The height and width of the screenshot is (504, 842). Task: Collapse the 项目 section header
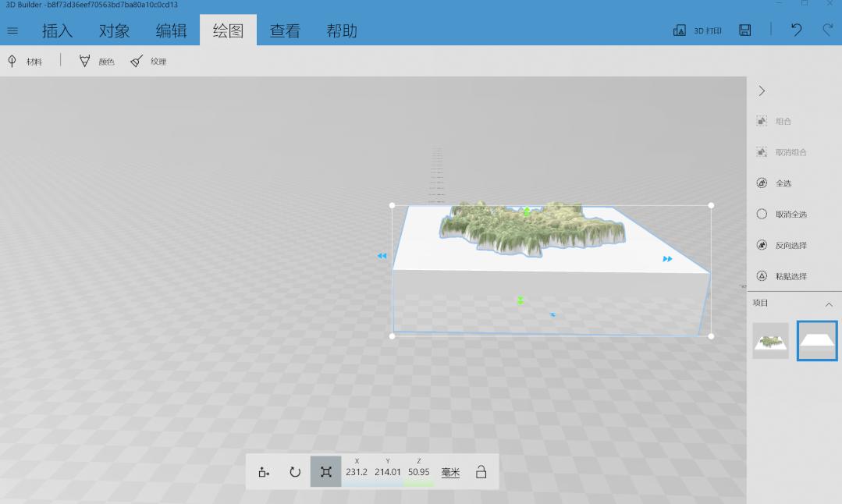(828, 304)
